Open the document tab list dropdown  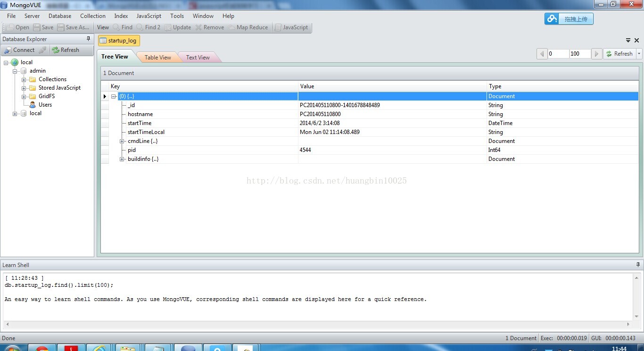coord(628,41)
